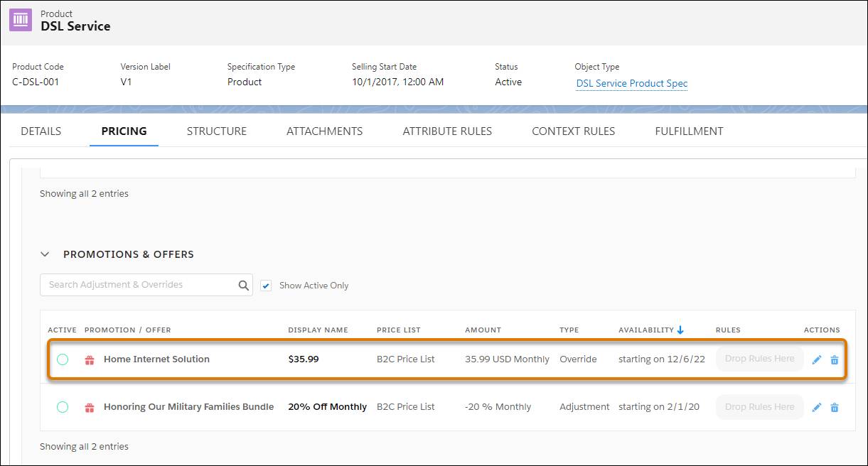
Task: Sort by Amount column header
Action: (483, 330)
